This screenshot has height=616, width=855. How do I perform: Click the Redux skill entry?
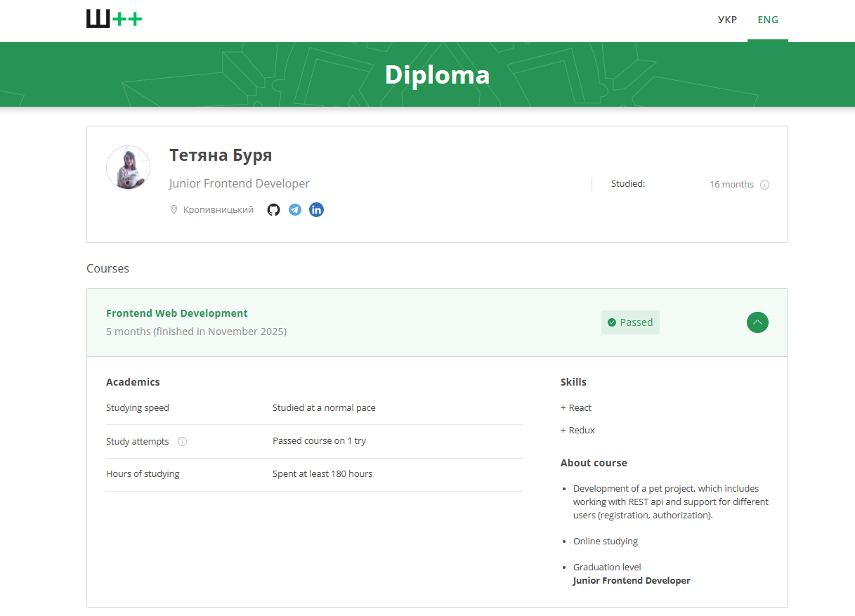[581, 431]
